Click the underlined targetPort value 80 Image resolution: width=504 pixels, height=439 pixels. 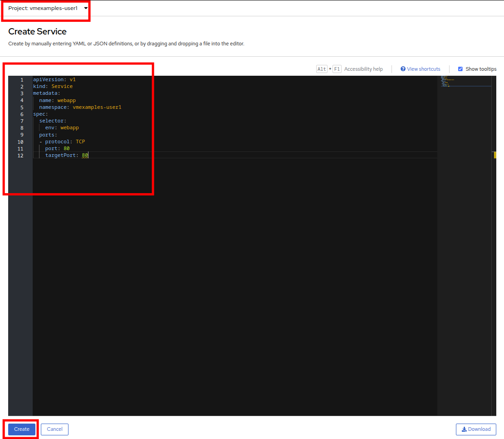click(85, 156)
